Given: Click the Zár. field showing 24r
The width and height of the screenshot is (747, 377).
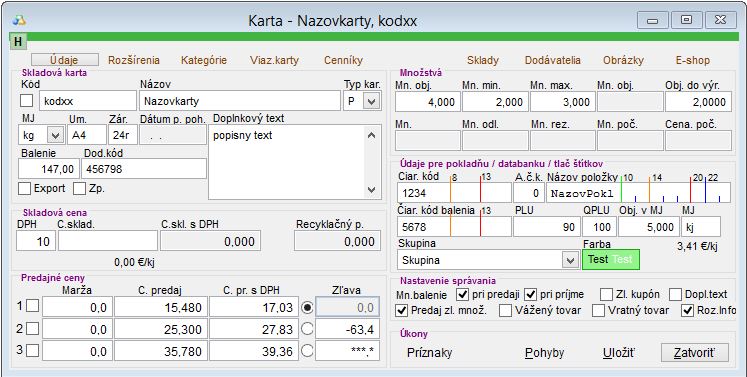Looking at the screenshot, I should pos(123,135).
